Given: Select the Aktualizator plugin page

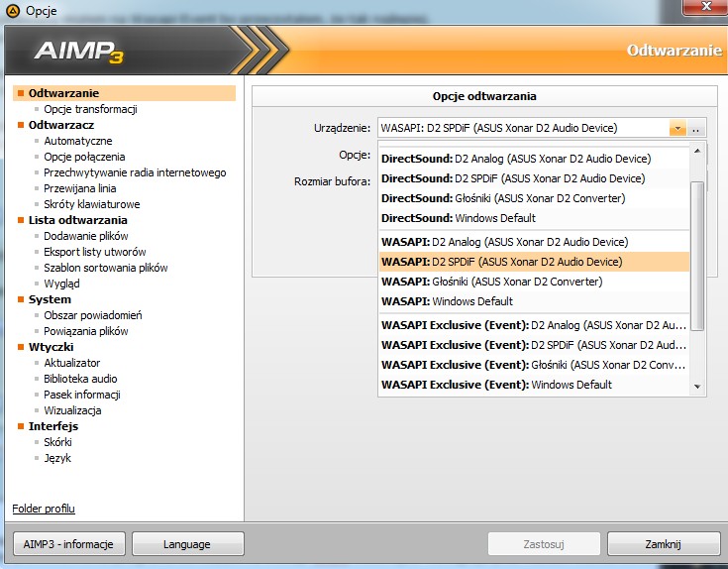Looking at the screenshot, I should tap(72, 363).
